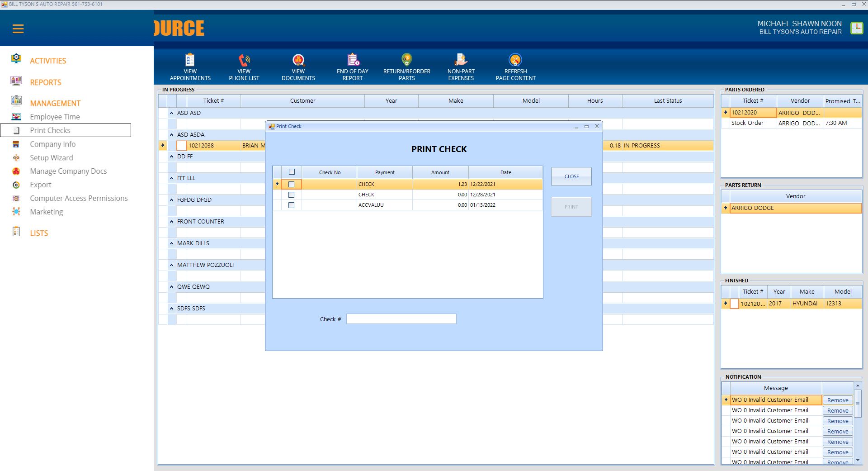Open the hamburger menu icon
The image size is (868, 471).
click(18, 29)
